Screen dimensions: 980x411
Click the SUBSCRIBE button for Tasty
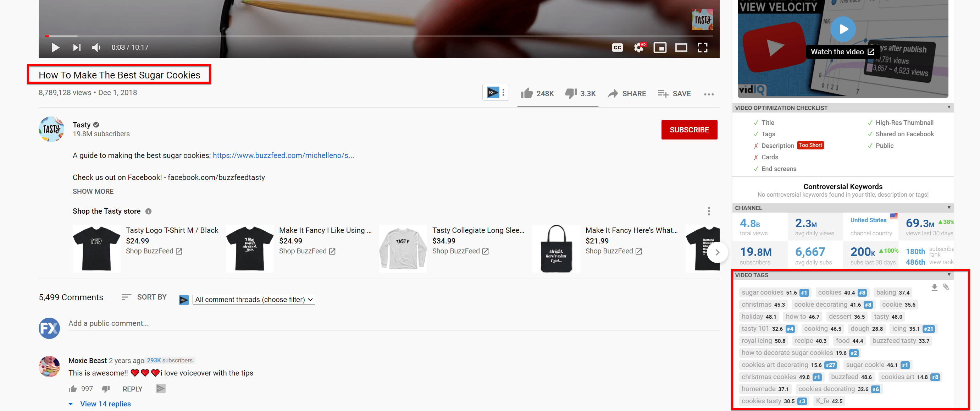(688, 130)
